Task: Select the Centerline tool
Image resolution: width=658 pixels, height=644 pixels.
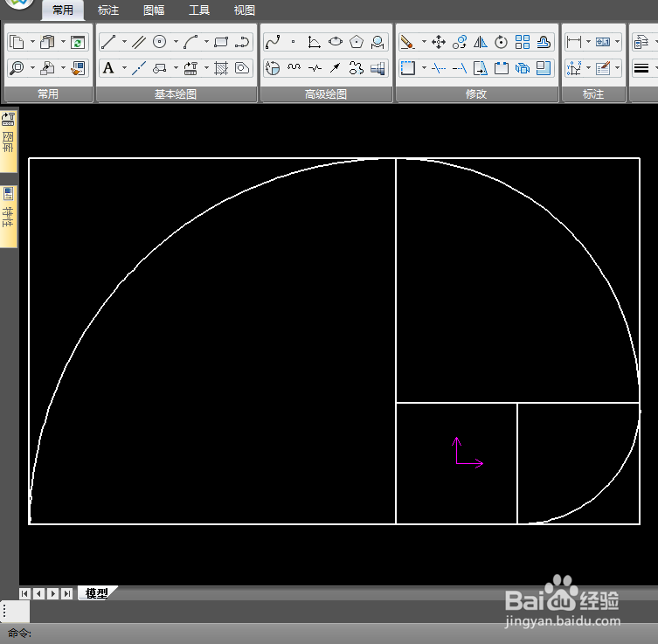Action: (139, 68)
